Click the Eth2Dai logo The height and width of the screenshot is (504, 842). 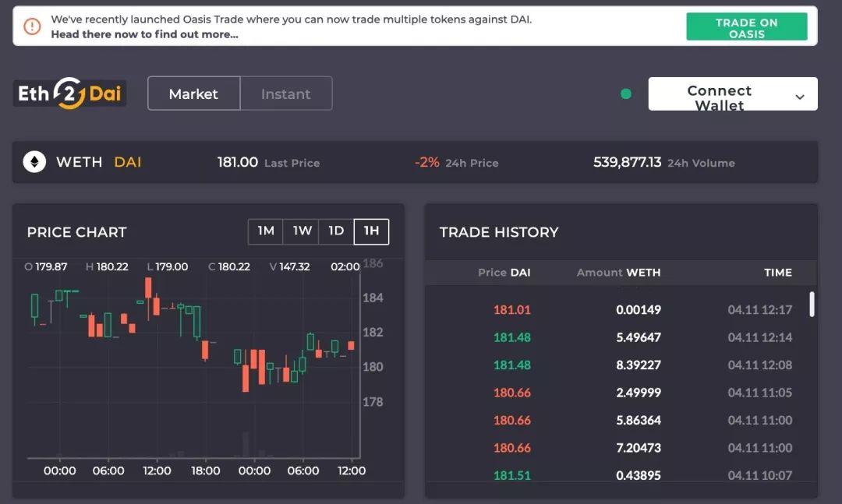pos(70,93)
